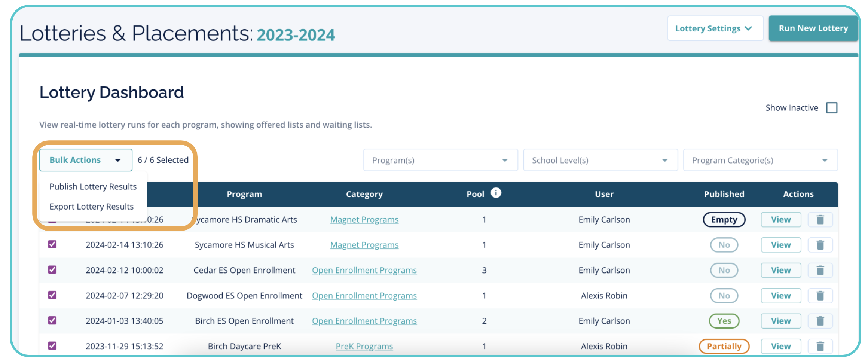Open the Program(s) filter dropdown
Viewport: 868px width, 363px height.
pyautogui.click(x=440, y=160)
